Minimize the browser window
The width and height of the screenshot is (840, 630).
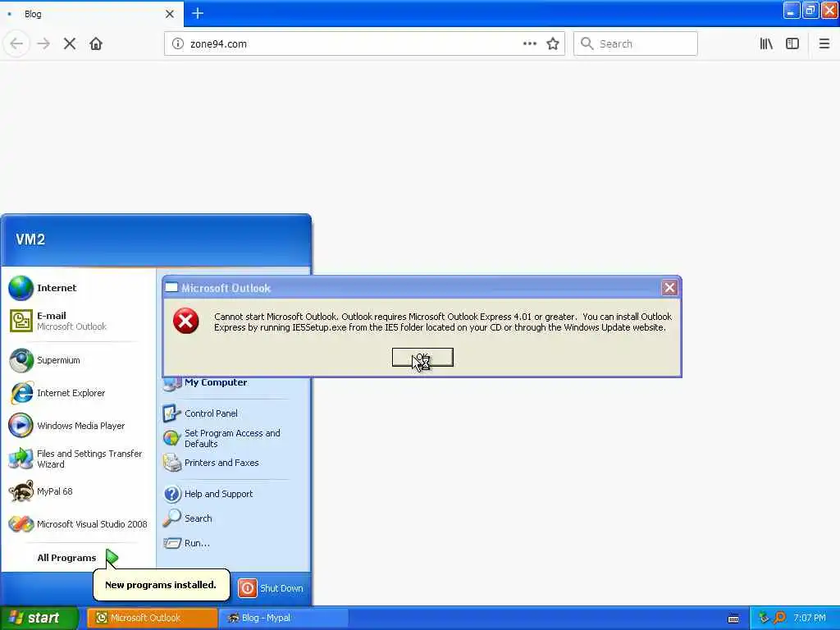click(x=792, y=11)
